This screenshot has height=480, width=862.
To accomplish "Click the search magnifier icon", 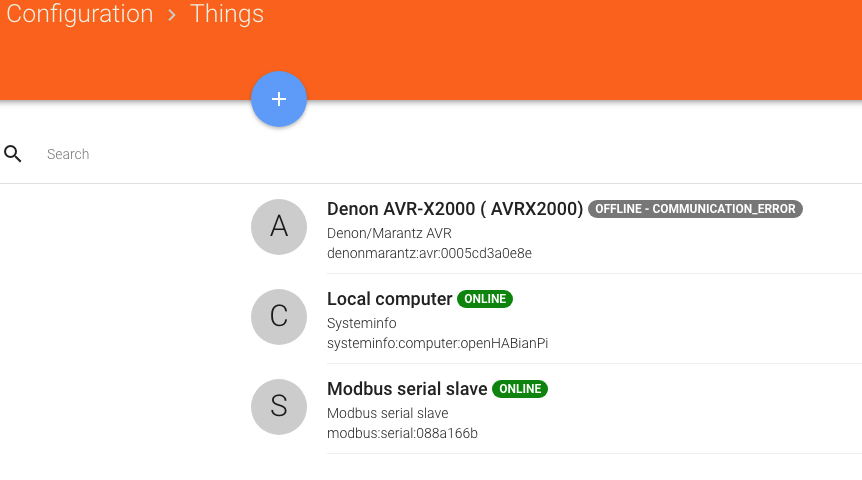I will 13,154.
